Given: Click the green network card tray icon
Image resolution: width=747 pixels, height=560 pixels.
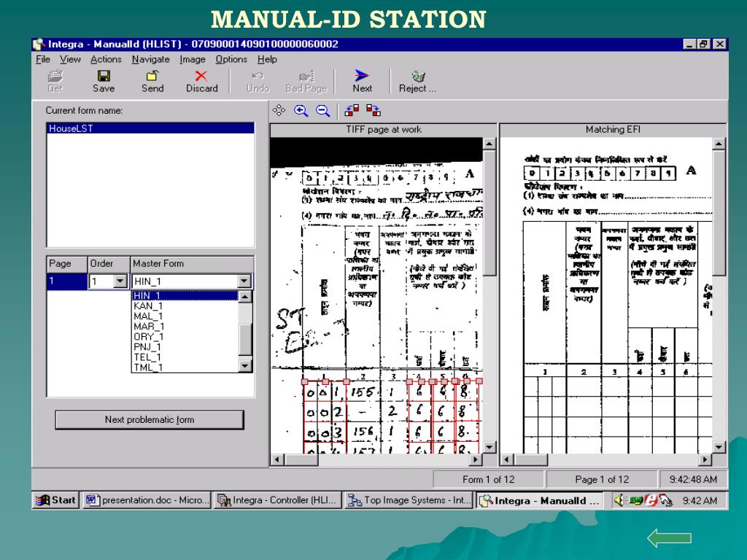Looking at the screenshot, I should pos(636,500).
